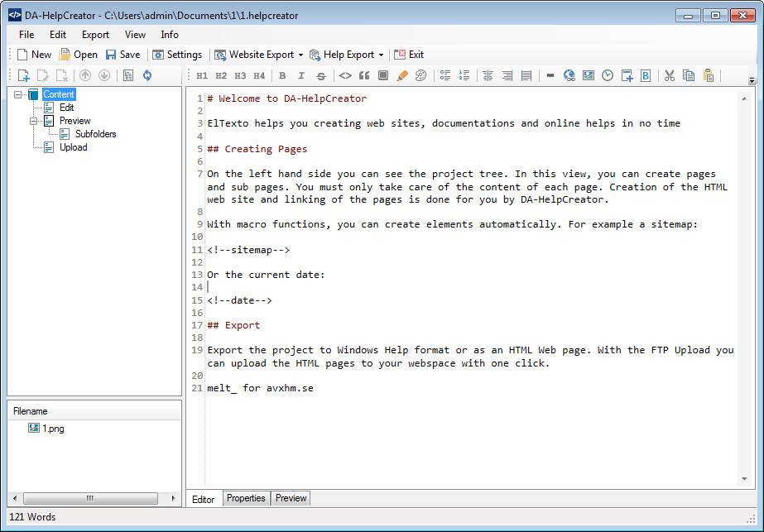Move page down with arrow icon
This screenshot has width=764, height=532.
pos(104,75)
